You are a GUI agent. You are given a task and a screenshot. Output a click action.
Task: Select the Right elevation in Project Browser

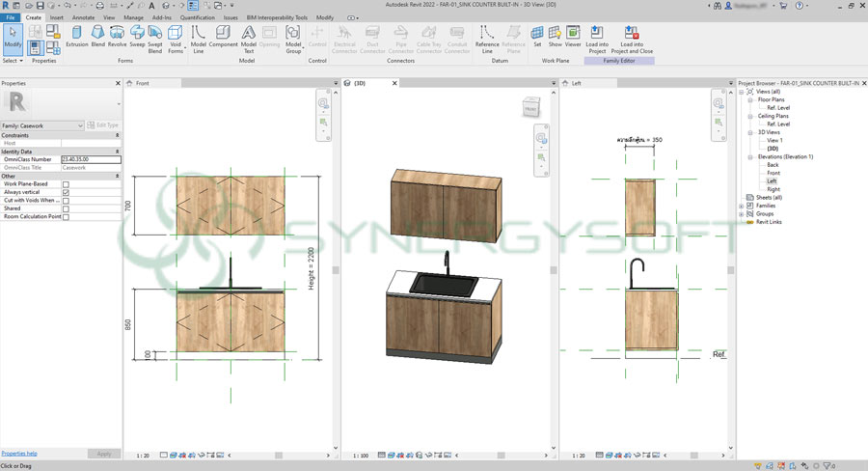click(773, 189)
